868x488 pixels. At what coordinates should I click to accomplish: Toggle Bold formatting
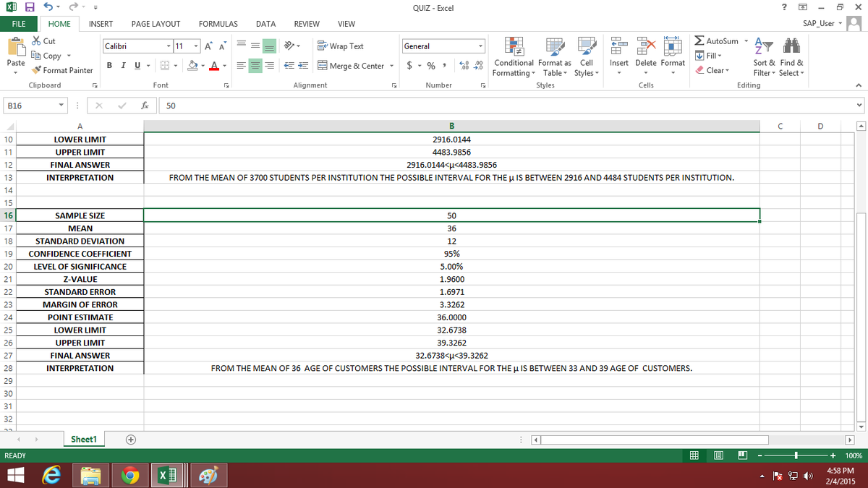[109, 66]
